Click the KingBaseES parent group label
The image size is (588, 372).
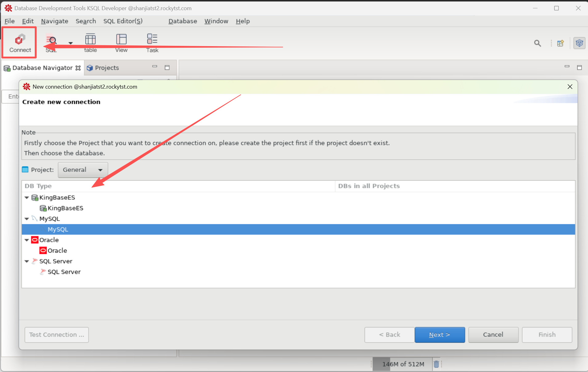57,198
